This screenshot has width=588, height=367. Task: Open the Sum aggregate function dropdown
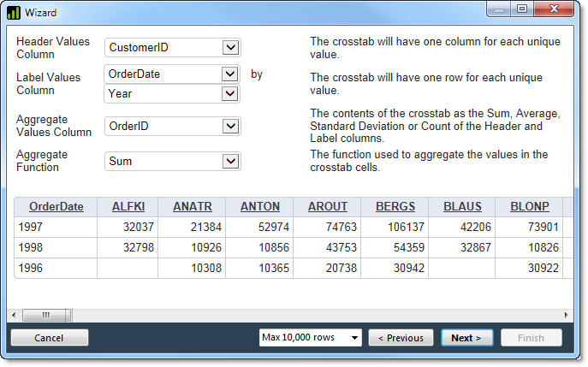(x=173, y=162)
